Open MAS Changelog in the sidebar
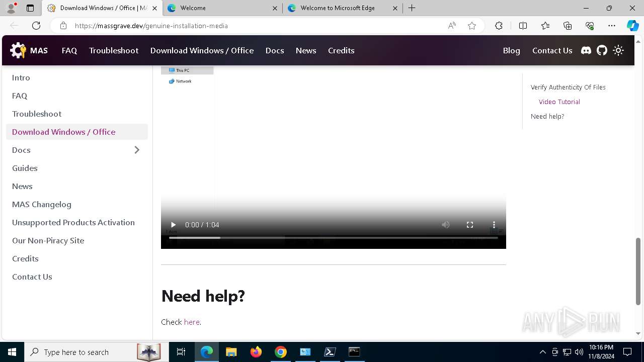644x362 pixels. 77,204
